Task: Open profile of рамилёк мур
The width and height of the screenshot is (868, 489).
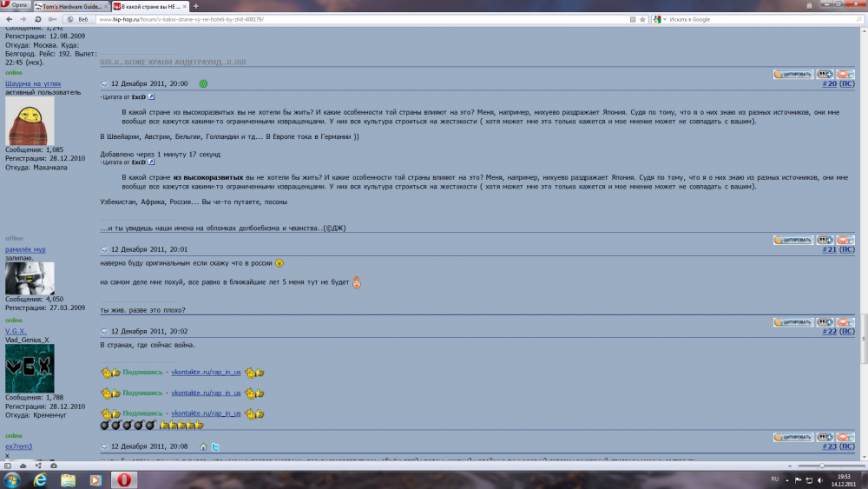Action: [x=25, y=249]
